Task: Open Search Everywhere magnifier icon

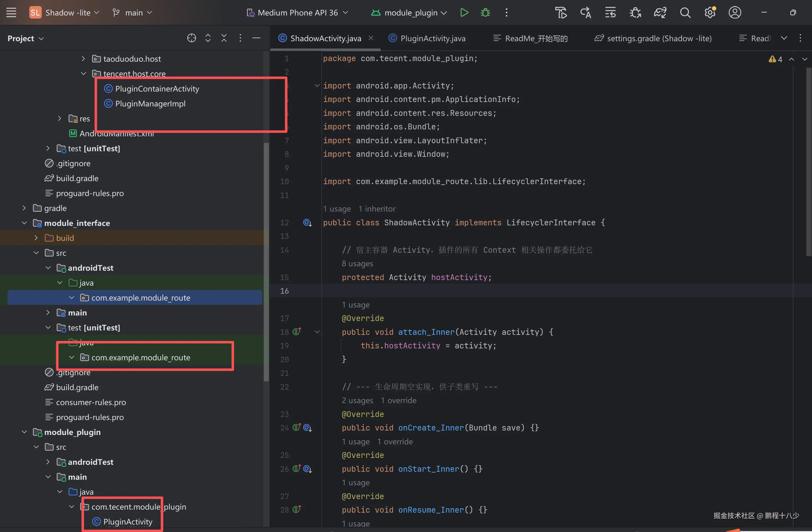Action: [x=685, y=13]
